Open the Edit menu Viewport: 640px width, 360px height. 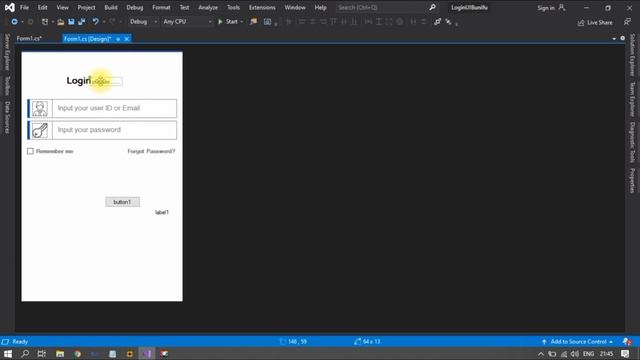(x=42, y=7)
